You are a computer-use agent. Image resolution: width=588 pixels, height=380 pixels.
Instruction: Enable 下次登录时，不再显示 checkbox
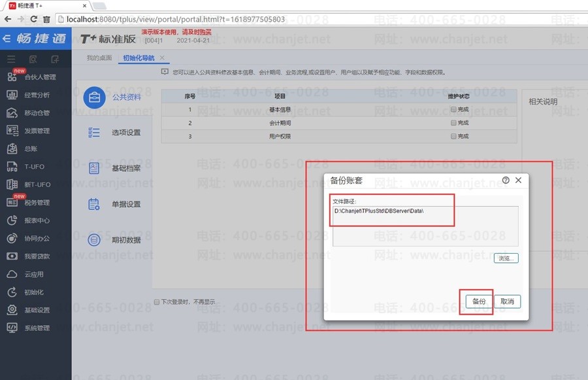(x=157, y=302)
